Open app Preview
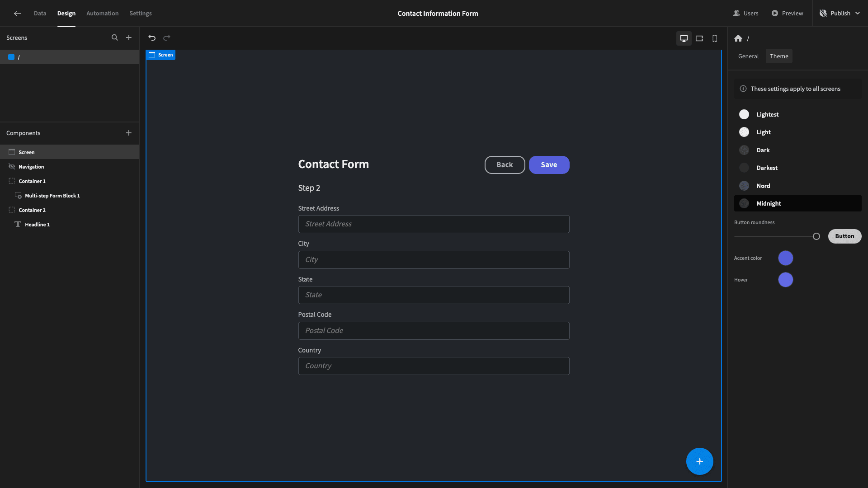 coord(787,14)
